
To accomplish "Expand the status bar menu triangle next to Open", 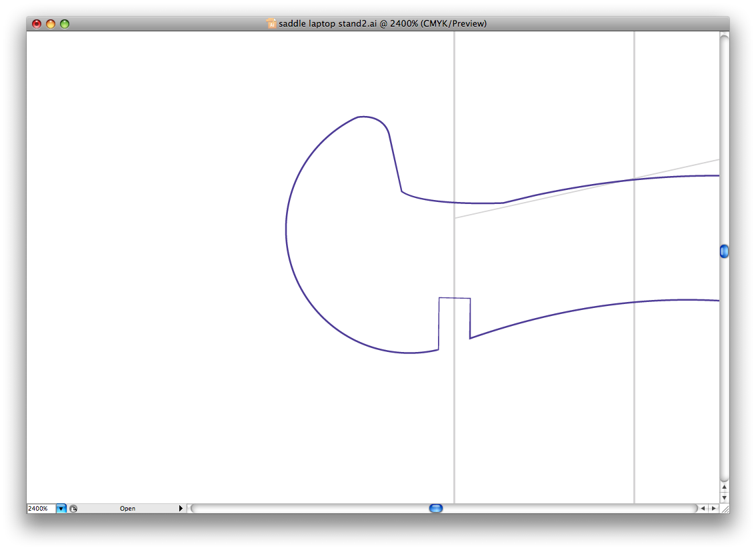I will pyautogui.click(x=181, y=509).
